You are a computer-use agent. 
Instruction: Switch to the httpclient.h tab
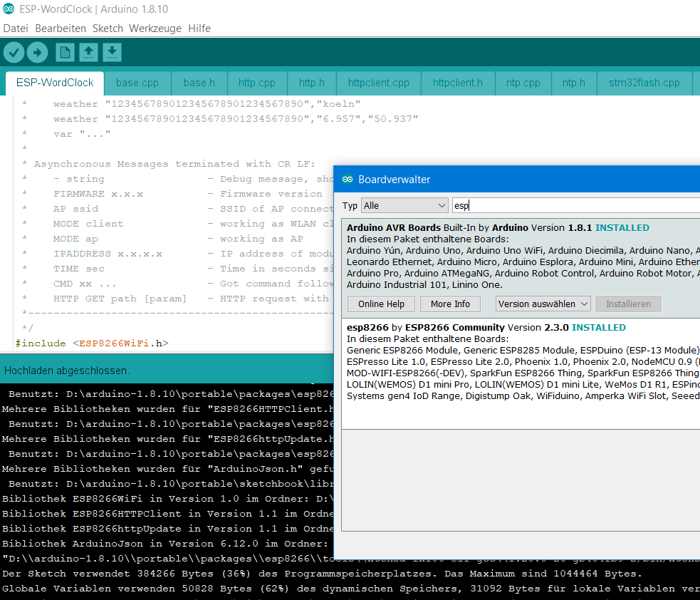pyautogui.click(x=458, y=83)
